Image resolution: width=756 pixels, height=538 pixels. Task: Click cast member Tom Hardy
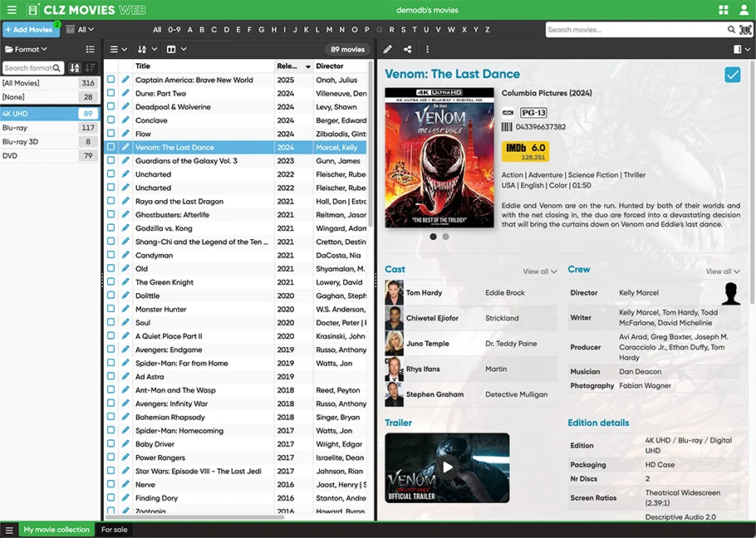click(x=424, y=292)
